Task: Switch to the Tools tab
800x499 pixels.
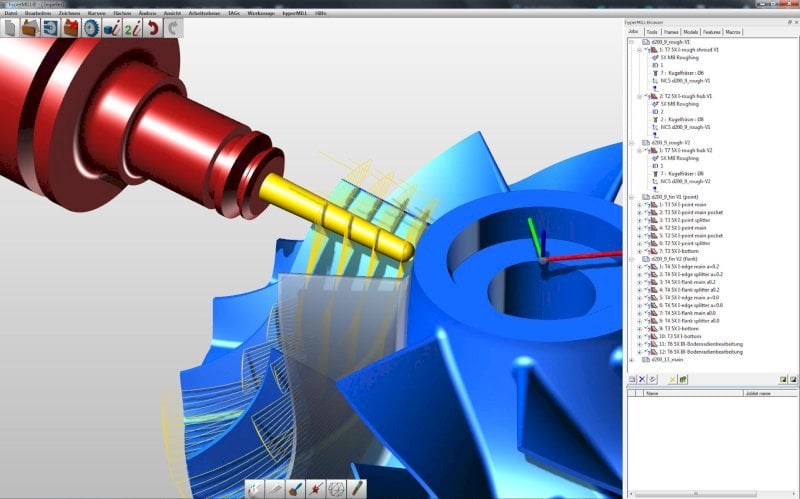Action: point(652,32)
